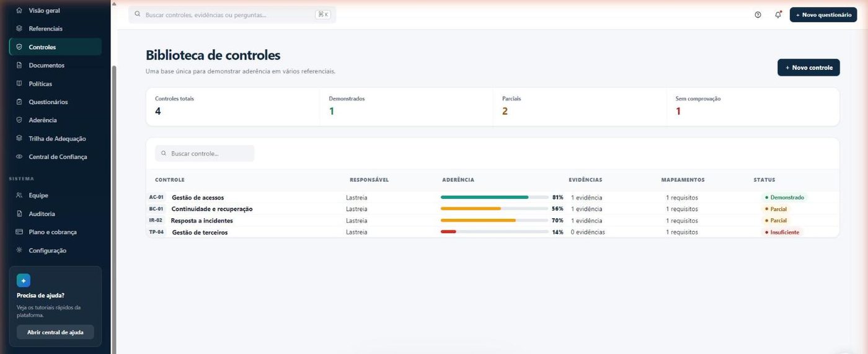Focus the Buscar controle search field
The image size is (868, 354).
coord(205,153)
